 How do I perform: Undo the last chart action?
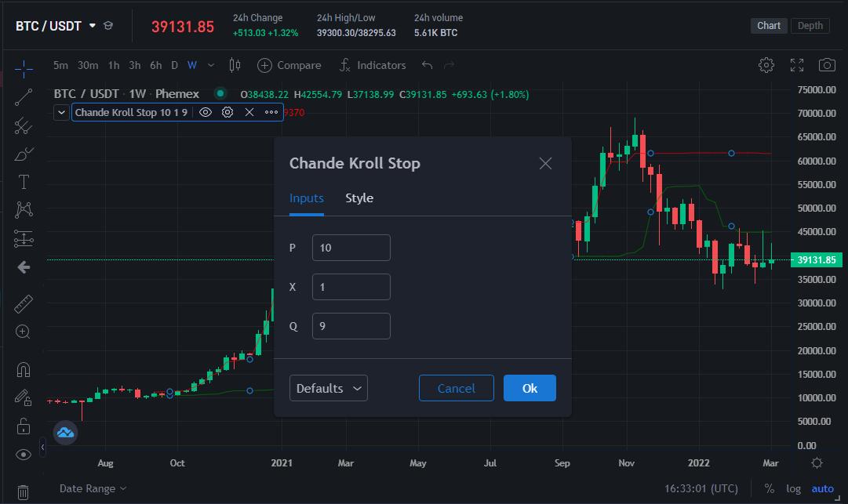tap(428, 65)
